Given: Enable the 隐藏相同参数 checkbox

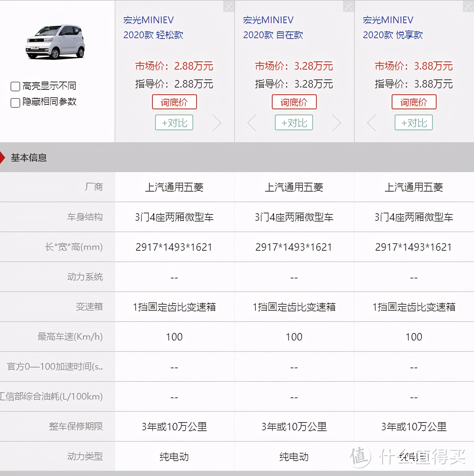Looking at the screenshot, I should [x=15, y=103].
